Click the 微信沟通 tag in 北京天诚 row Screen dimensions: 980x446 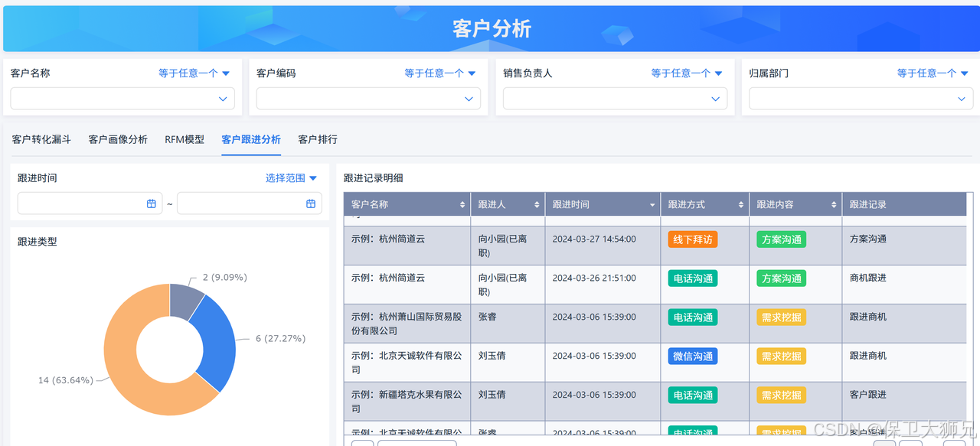pos(693,356)
